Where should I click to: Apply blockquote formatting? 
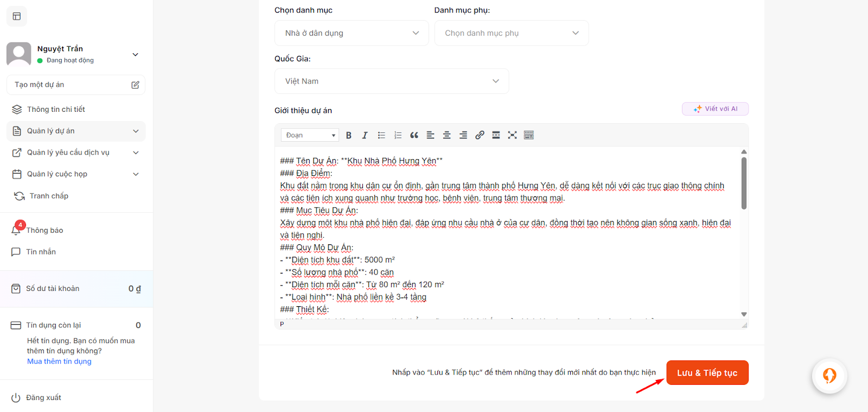click(x=414, y=135)
